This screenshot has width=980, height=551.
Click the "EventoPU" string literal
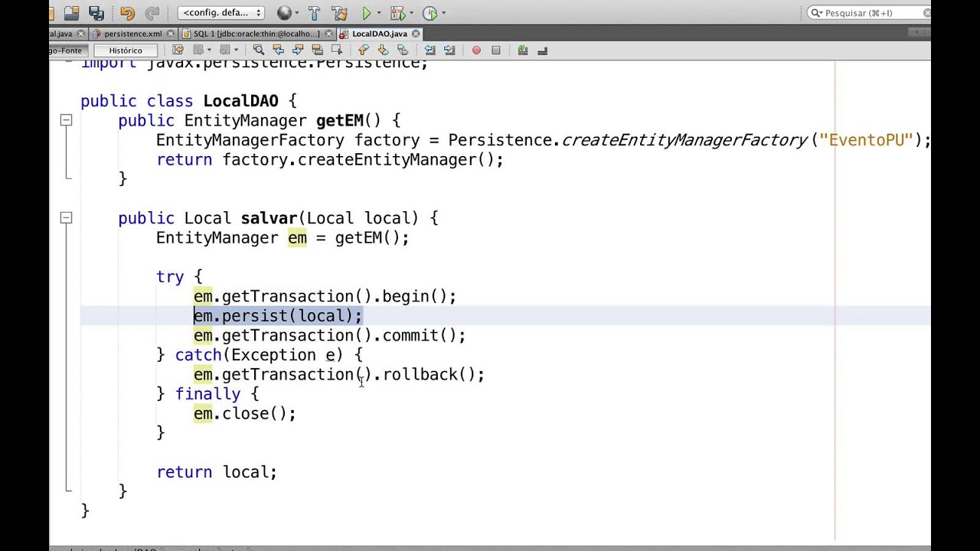tap(866, 140)
